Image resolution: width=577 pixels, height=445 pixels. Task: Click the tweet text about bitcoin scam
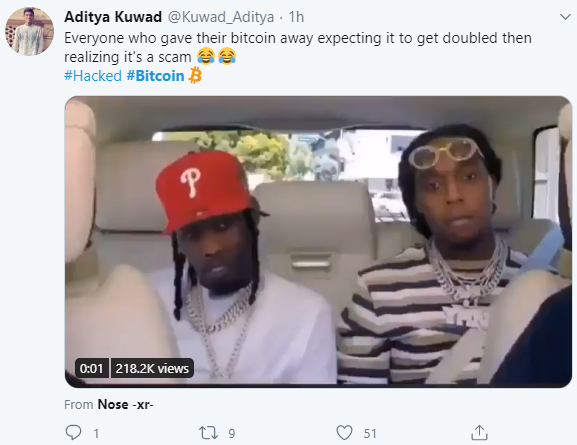(298, 47)
